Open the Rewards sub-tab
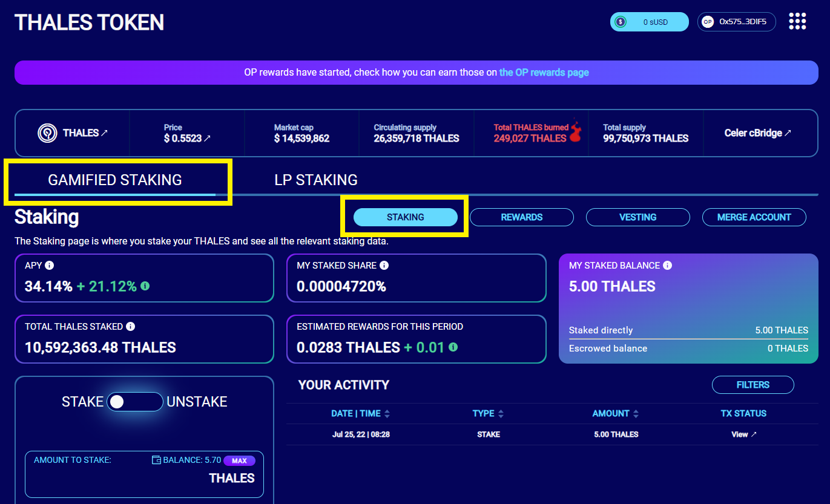 [x=522, y=217]
